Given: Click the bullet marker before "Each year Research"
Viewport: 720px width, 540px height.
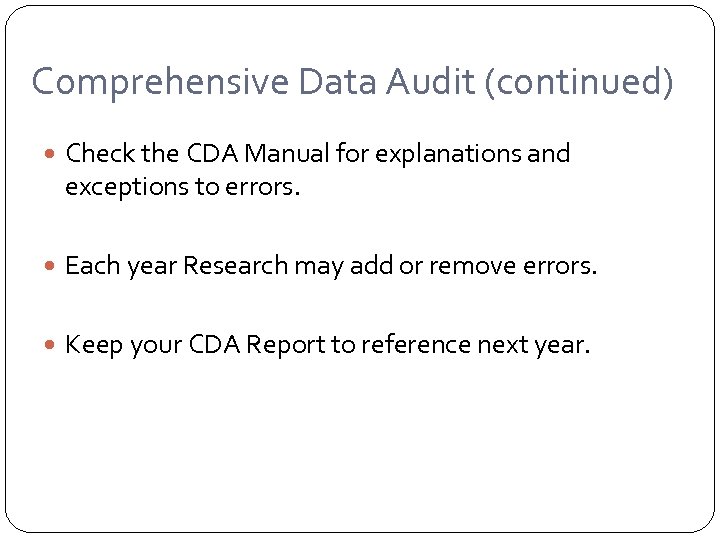Looking at the screenshot, I should [53, 266].
